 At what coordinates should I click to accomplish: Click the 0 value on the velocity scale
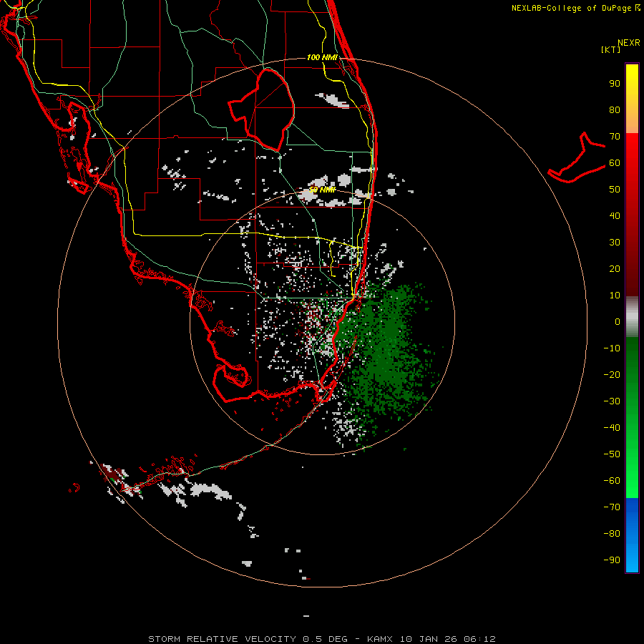pos(618,322)
